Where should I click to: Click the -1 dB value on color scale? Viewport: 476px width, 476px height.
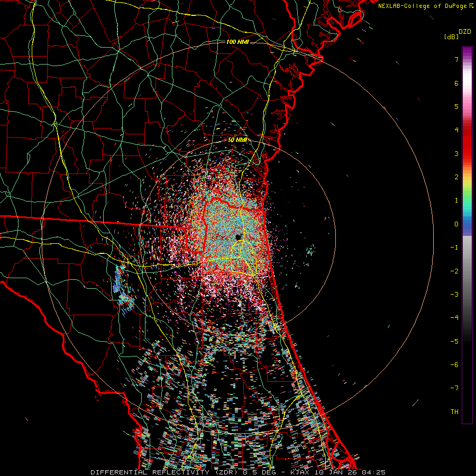click(x=454, y=248)
